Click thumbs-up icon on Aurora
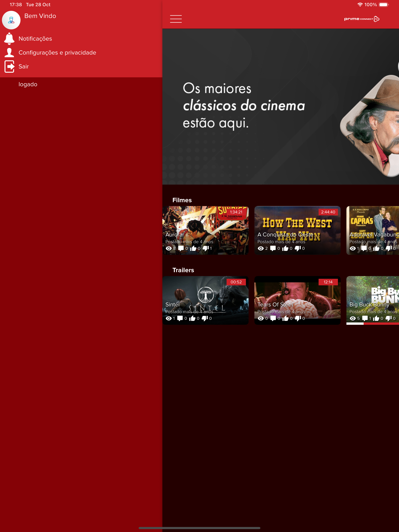This screenshot has height=532, width=399. pyautogui.click(x=193, y=248)
